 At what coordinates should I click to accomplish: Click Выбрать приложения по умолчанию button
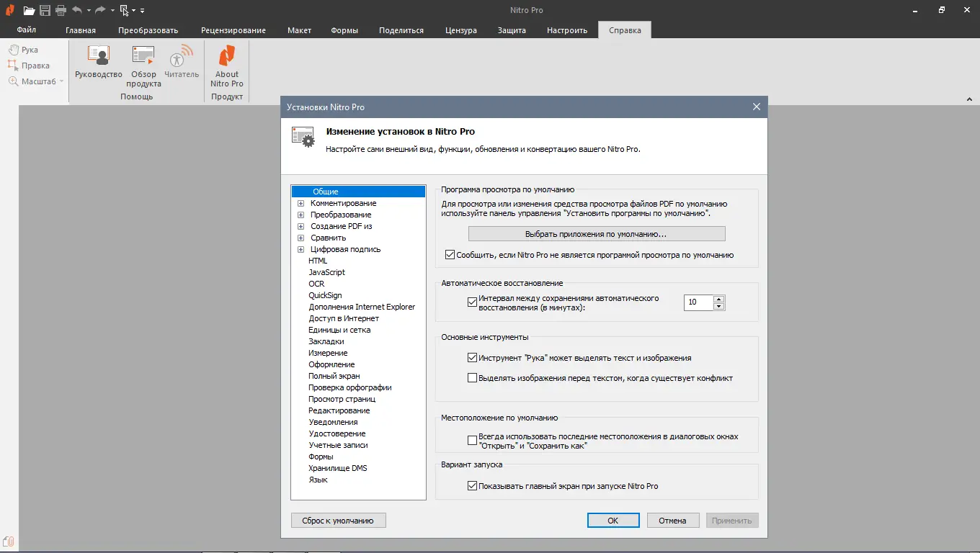click(x=597, y=234)
